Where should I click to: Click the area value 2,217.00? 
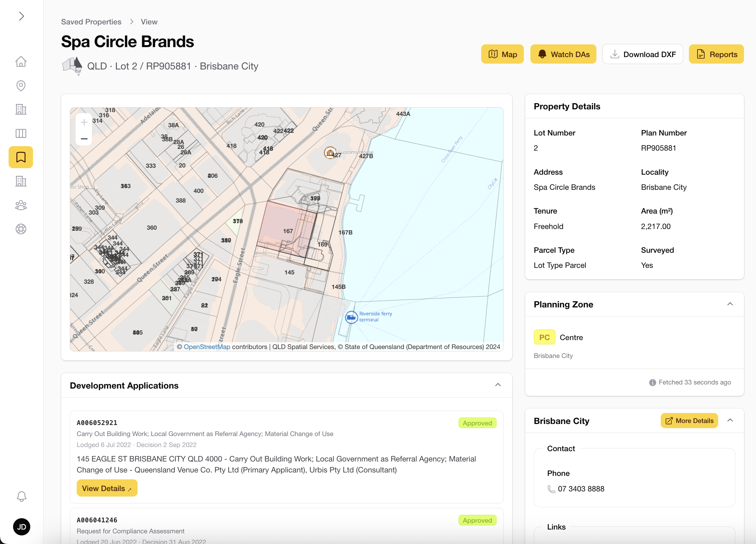coord(656,226)
